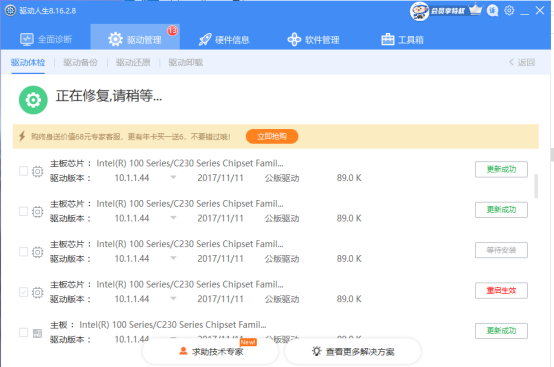Click the orange 立即抢购 button

272,136
